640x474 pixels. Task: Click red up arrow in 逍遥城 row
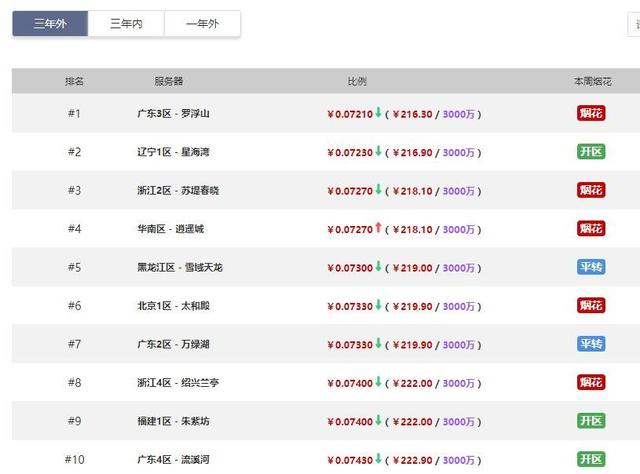pos(378,228)
